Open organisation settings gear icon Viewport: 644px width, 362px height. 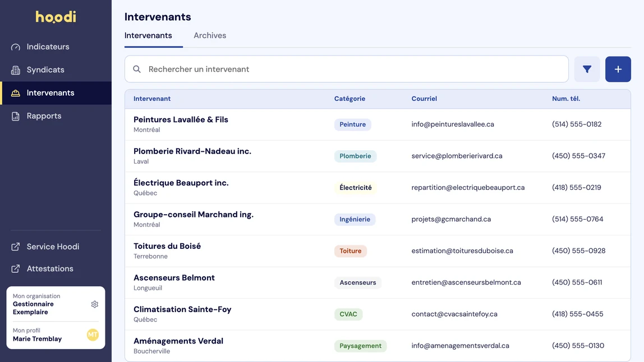click(94, 304)
